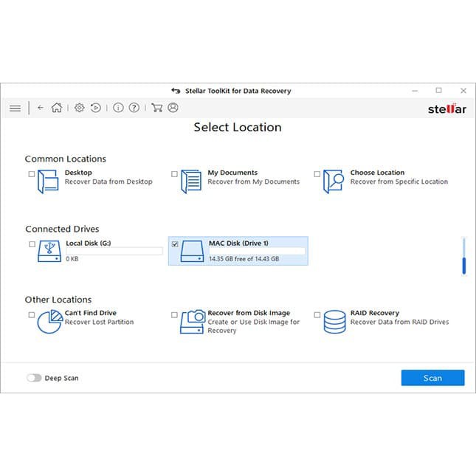Check the Local Disk (G:) checkbox
Viewport: 476px width, 476px height.
tap(32, 244)
